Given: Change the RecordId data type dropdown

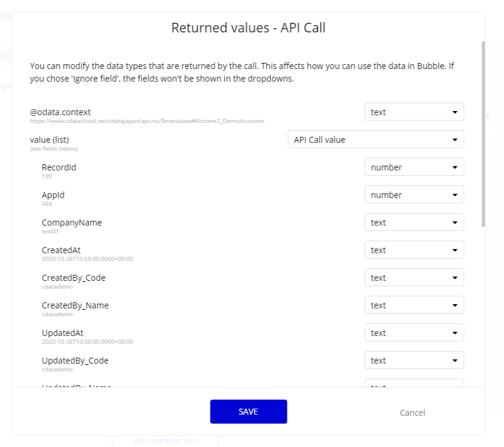Looking at the screenshot, I should pyautogui.click(x=414, y=167).
